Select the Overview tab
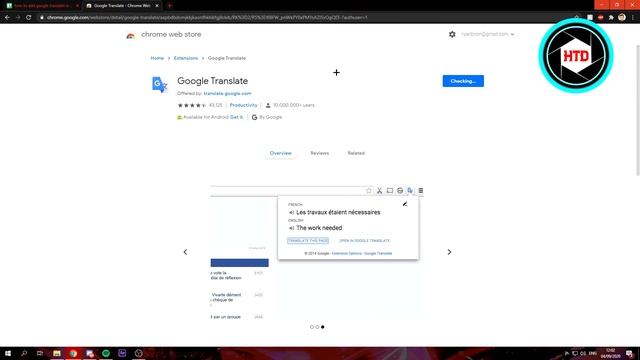640x360 pixels. pos(280,153)
